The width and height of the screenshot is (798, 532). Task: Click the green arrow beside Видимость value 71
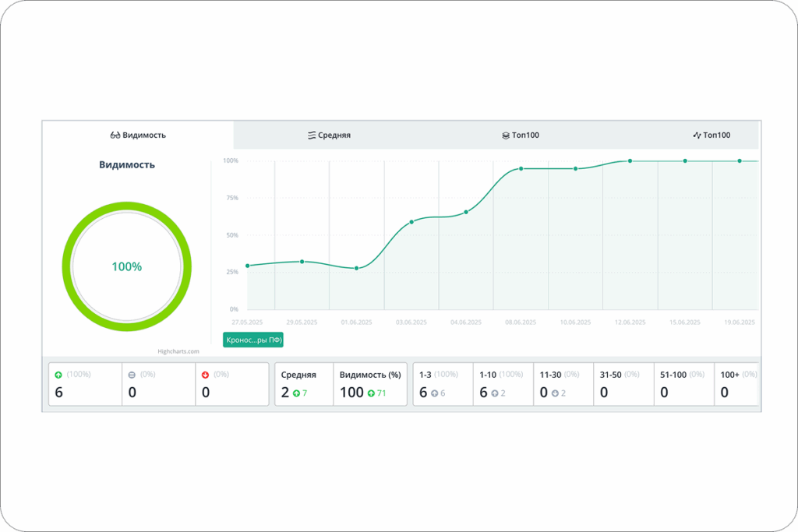pos(371,393)
